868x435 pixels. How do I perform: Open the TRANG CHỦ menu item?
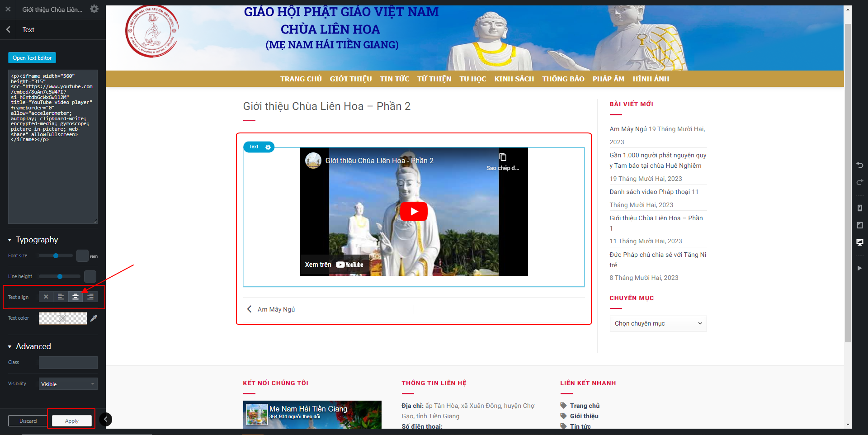point(301,79)
